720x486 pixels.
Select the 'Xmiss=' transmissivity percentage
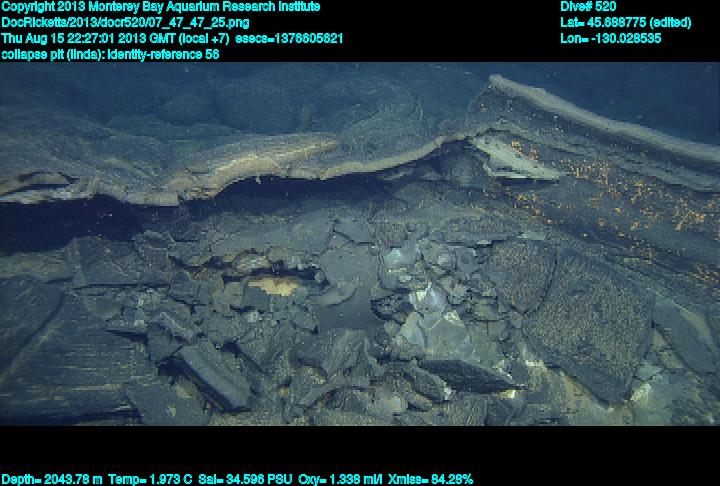[430, 480]
